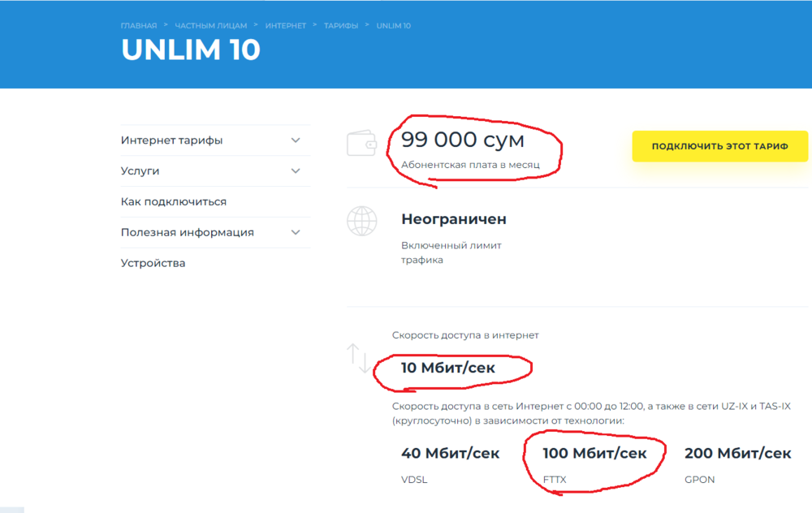Screen dimensions: 812x513
Task: Select the 40 Мбит/сек VDSL speed
Action: [451, 453]
